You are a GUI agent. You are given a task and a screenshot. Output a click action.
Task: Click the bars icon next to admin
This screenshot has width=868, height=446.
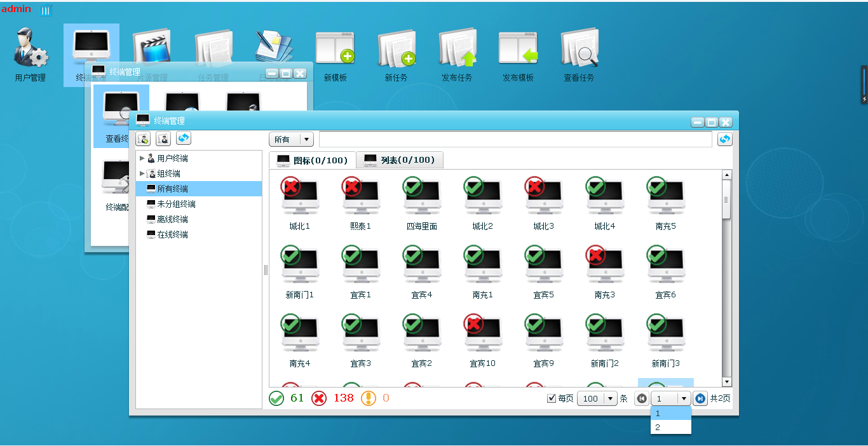click(46, 11)
